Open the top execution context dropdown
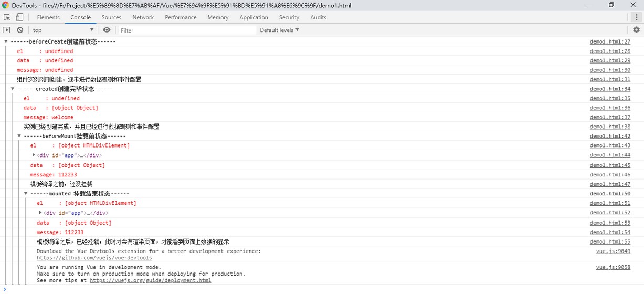 coord(63,30)
